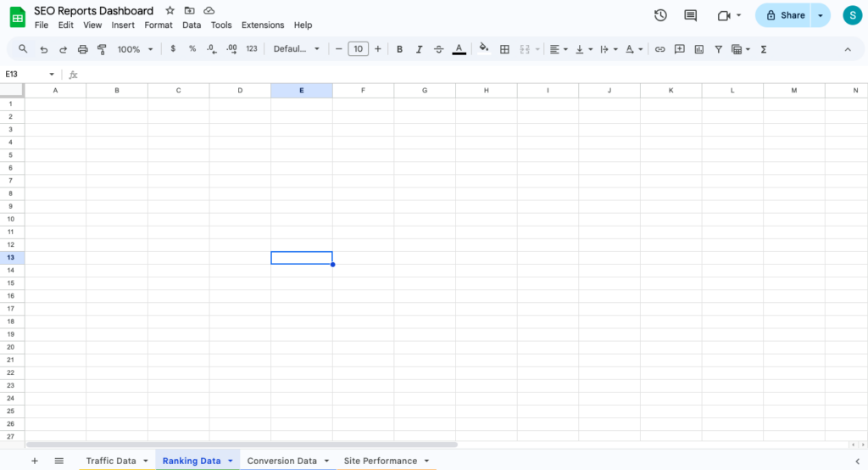Open the File menu
Screen dimensions: 868x470
41,25
